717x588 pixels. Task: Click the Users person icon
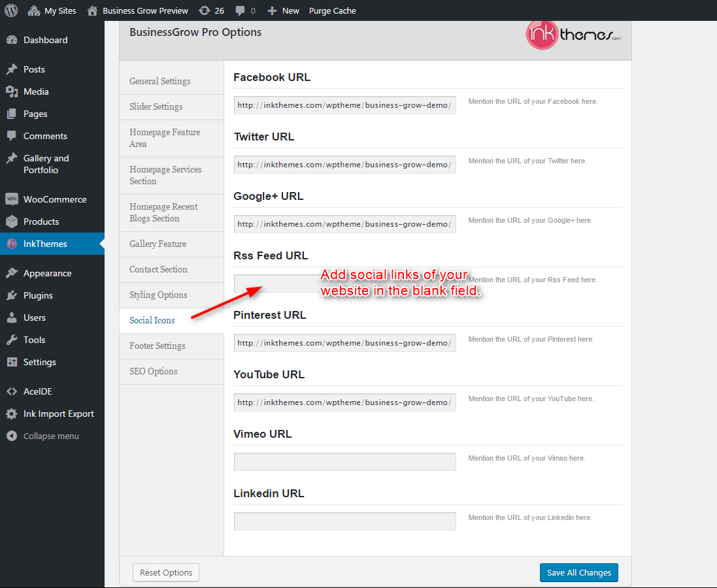[12, 318]
